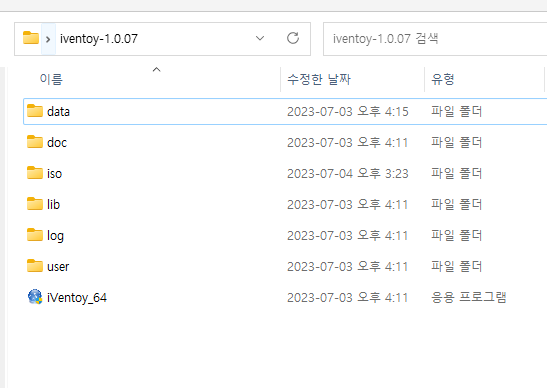Select the user folder name
547x388 pixels.
(x=58, y=267)
